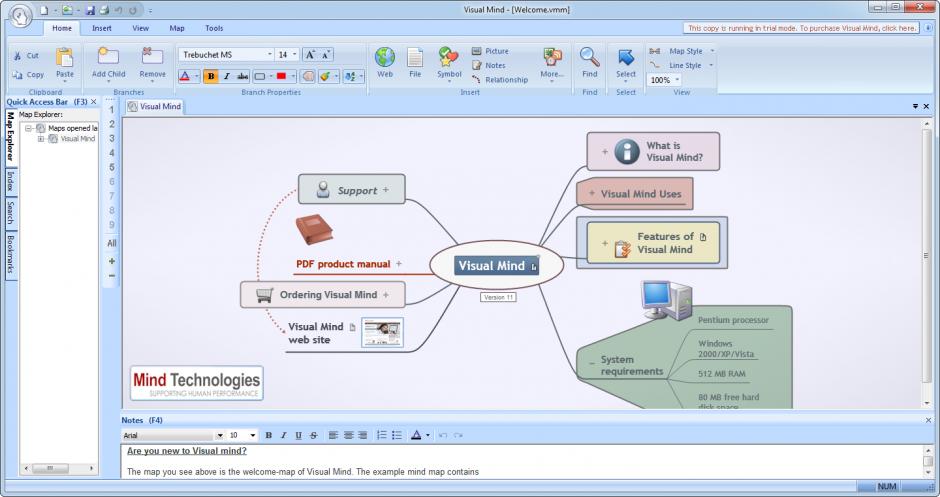Click the increase font size icon

(310, 55)
